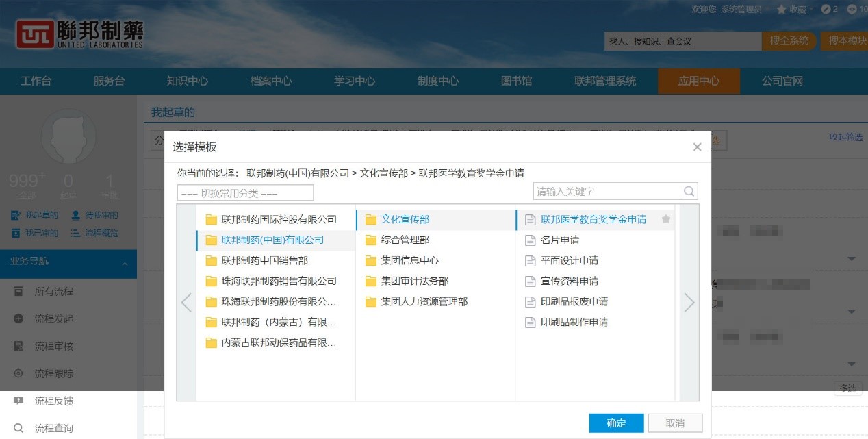Click the star icon beside 联邦医学教育奖学金申请
The height and width of the screenshot is (439, 868).
pos(665,219)
